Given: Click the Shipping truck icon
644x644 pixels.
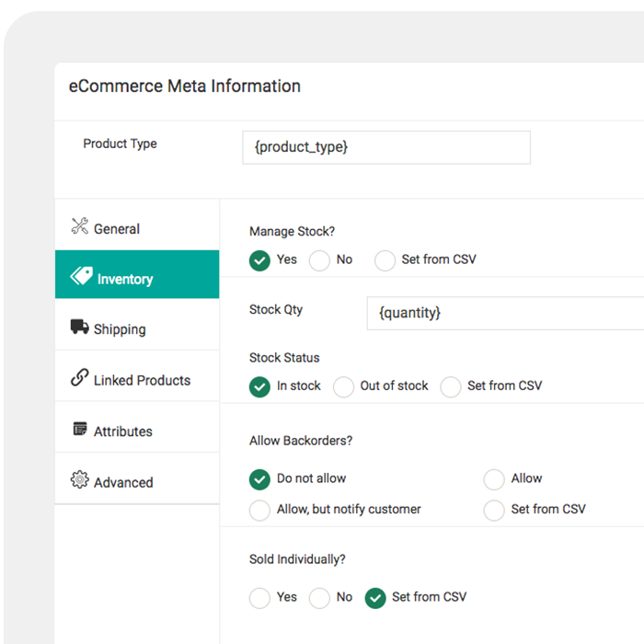Looking at the screenshot, I should pos(79,327).
